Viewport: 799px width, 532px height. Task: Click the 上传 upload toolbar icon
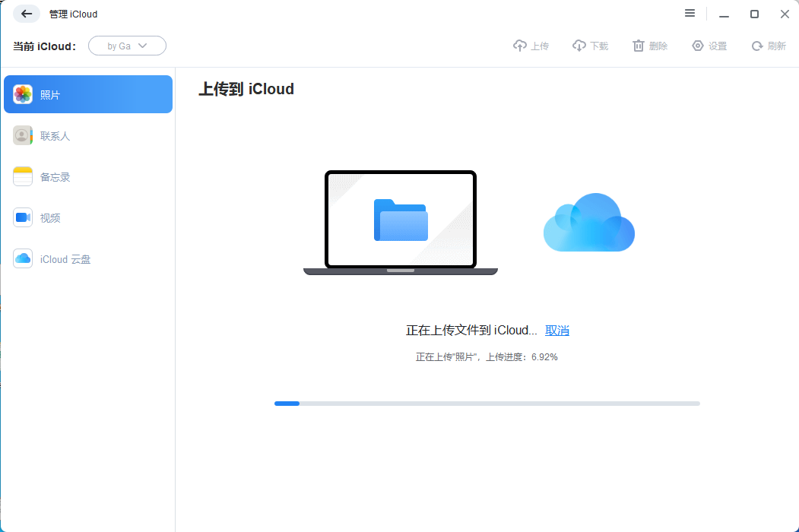(x=522, y=45)
